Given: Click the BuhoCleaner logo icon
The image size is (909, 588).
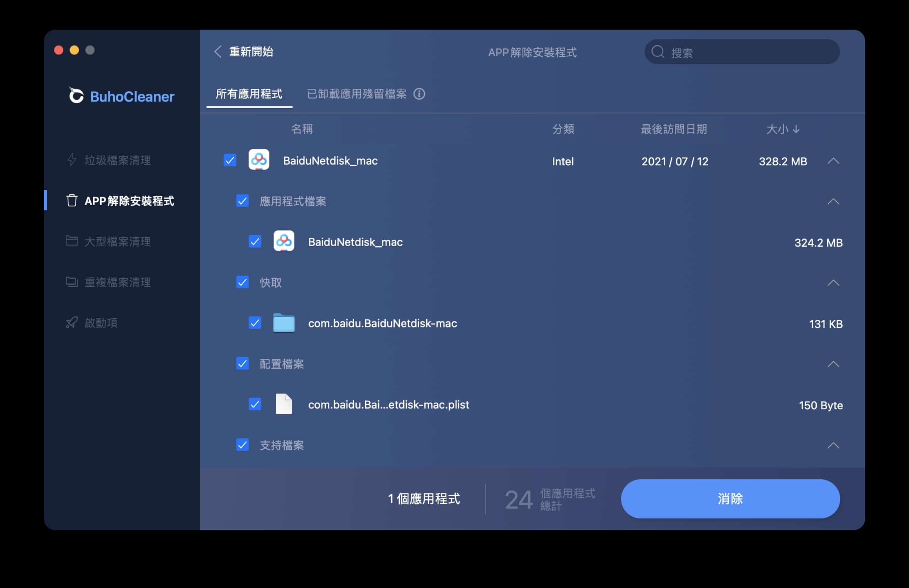Looking at the screenshot, I should [76, 95].
